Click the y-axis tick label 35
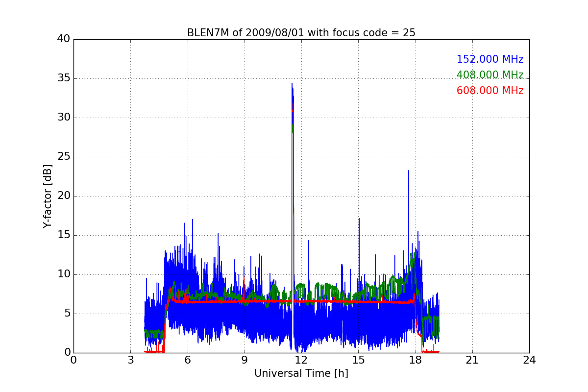Viewport: 588px width, 392px height. (x=64, y=78)
